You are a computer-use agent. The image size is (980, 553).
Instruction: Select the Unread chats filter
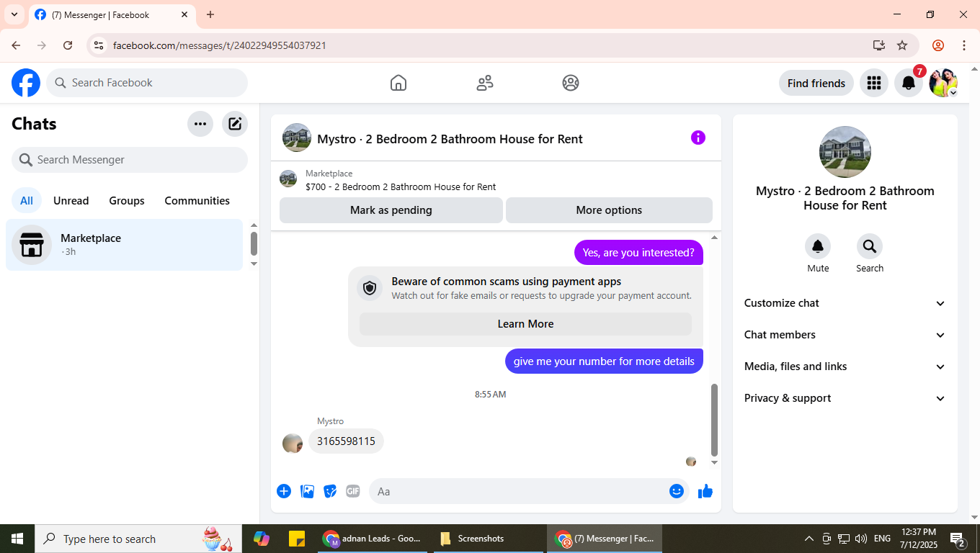(x=71, y=201)
